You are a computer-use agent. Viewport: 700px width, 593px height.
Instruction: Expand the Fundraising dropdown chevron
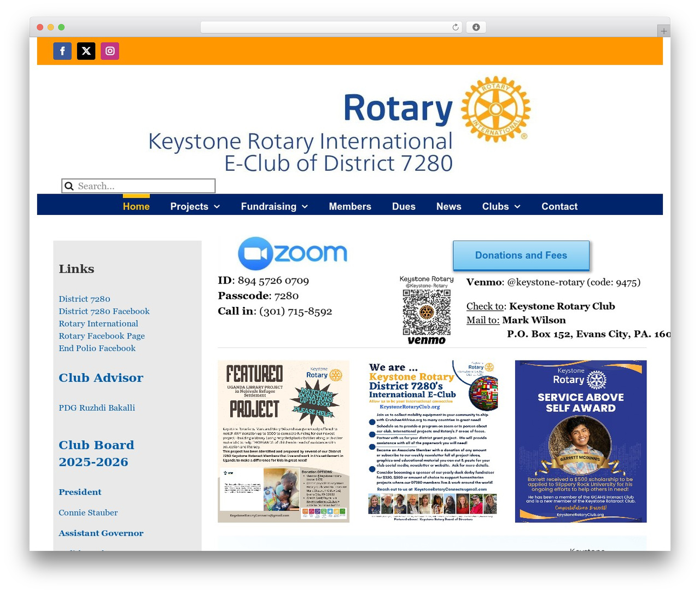click(305, 206)
